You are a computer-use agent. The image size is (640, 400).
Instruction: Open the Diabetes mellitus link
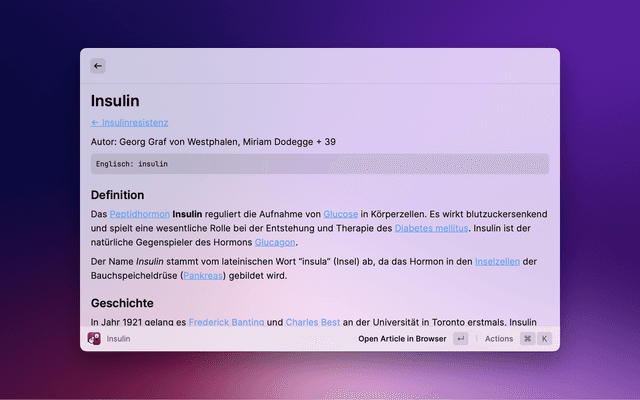[x=431, y=229]
